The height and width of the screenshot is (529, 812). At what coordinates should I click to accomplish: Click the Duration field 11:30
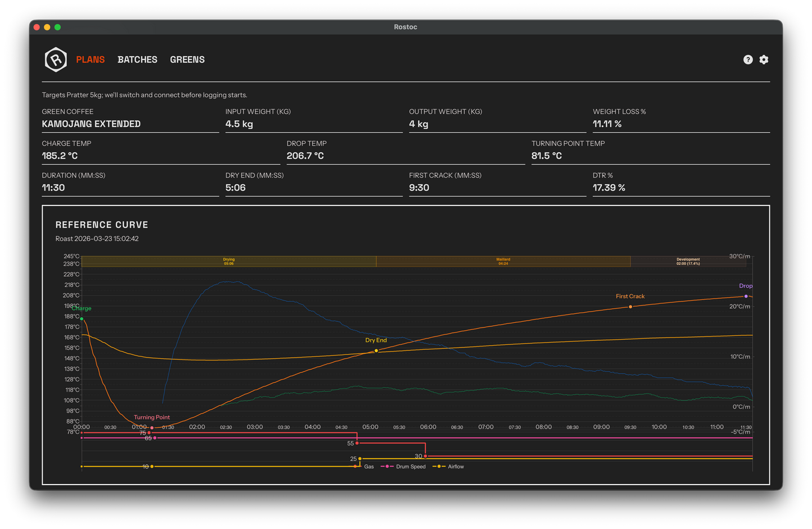(130, 188)
